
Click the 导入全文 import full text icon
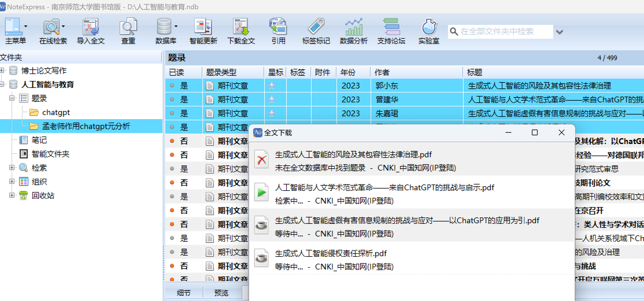[90, 27]
